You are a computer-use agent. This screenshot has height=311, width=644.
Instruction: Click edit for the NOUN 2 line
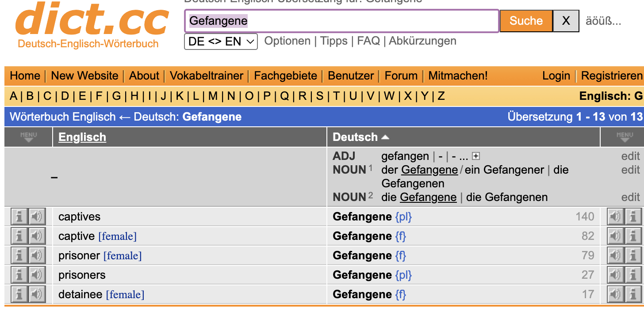[630, 197]
